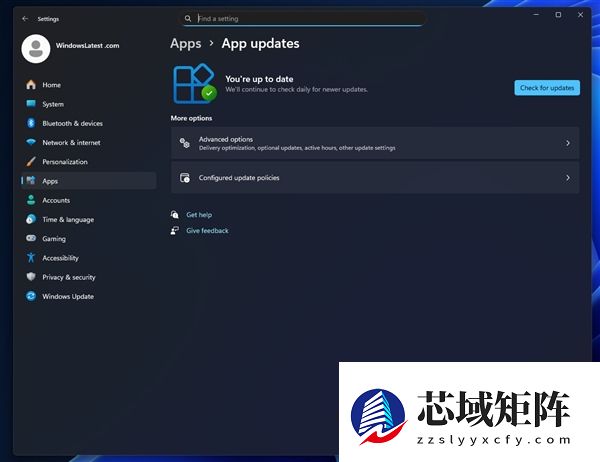600x462 pixels.
Task: Click Apps in the breadcrumb
Action: click(186, 44)
